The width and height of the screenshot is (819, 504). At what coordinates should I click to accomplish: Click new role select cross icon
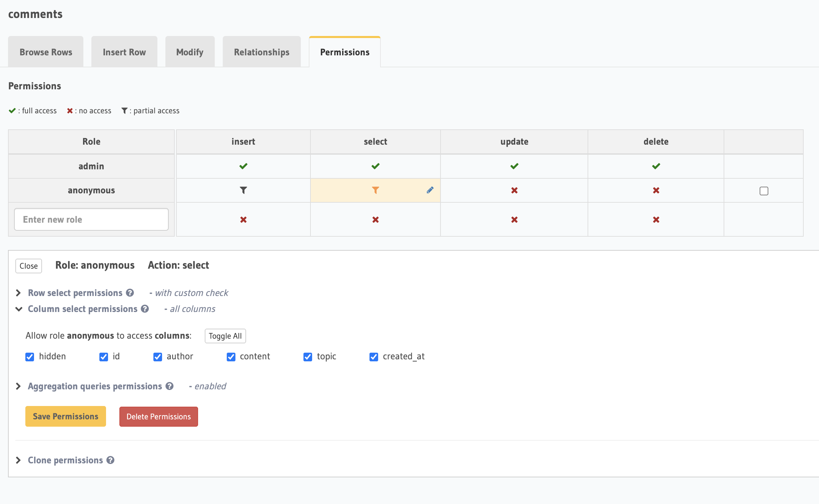point(375,220)
